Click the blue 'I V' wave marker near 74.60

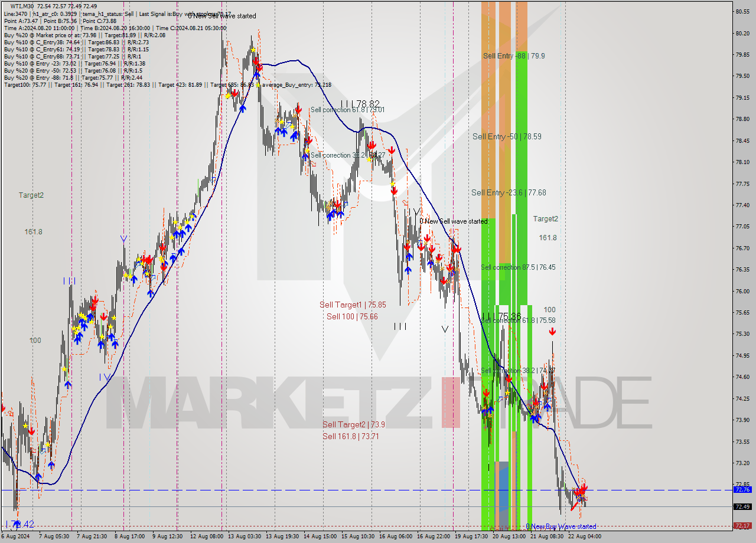[106, 377]
